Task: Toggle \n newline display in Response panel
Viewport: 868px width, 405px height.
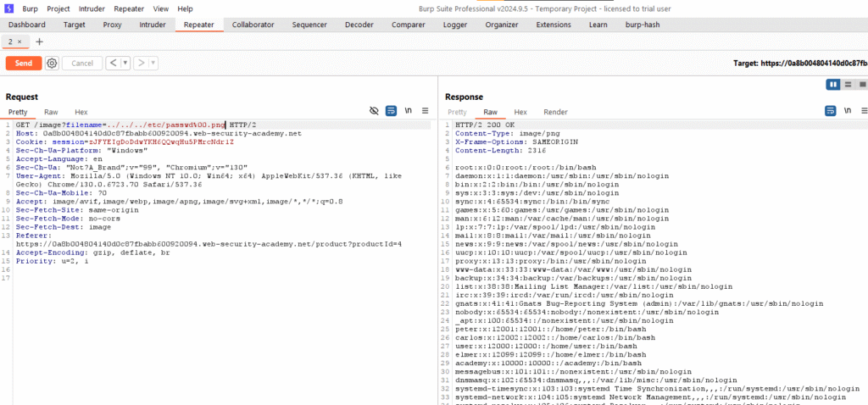Action: coord(848,111)
